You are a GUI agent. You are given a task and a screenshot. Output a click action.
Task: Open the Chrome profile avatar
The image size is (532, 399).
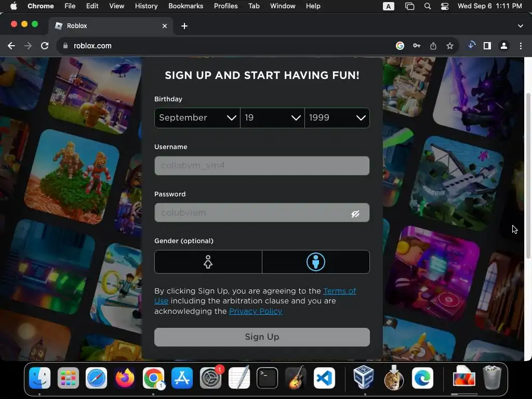[504, 46]
